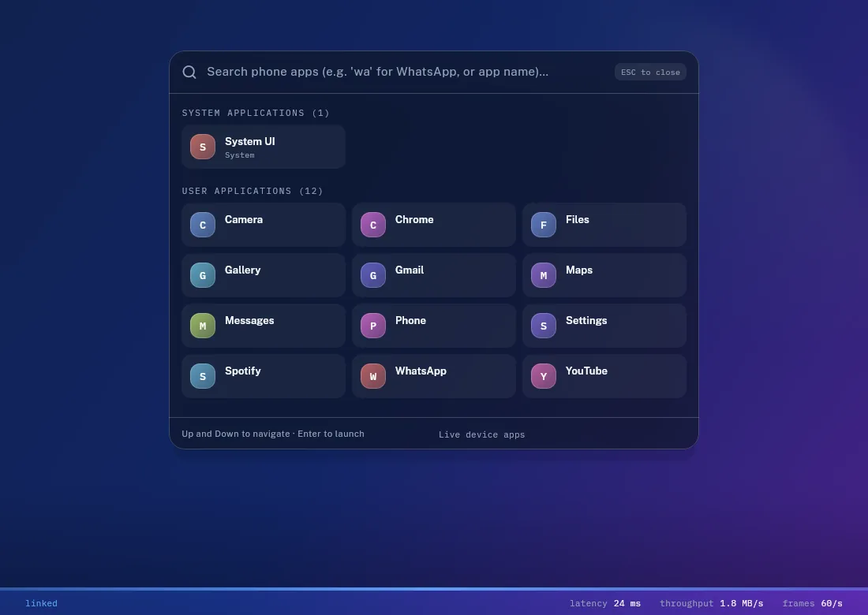This screenshot has width=868, height=615.
Task: Click the WhatsApp app icon
Action: coord(373,375)
